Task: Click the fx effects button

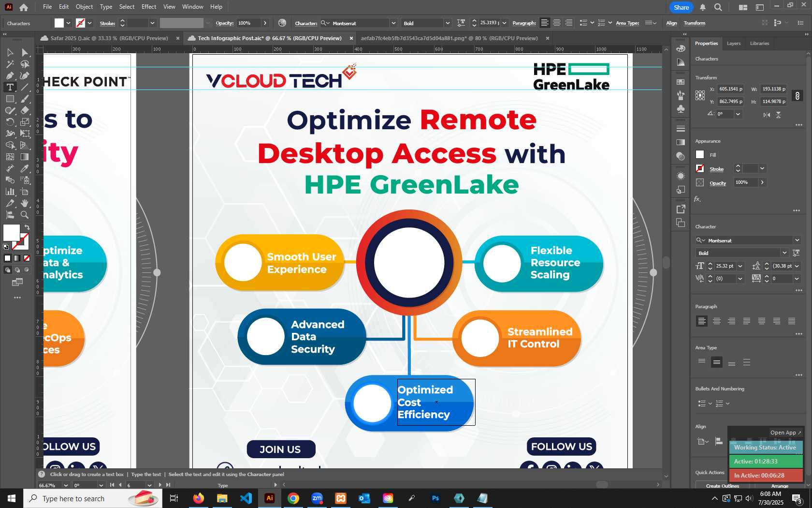Action: (x=697, y=199)
